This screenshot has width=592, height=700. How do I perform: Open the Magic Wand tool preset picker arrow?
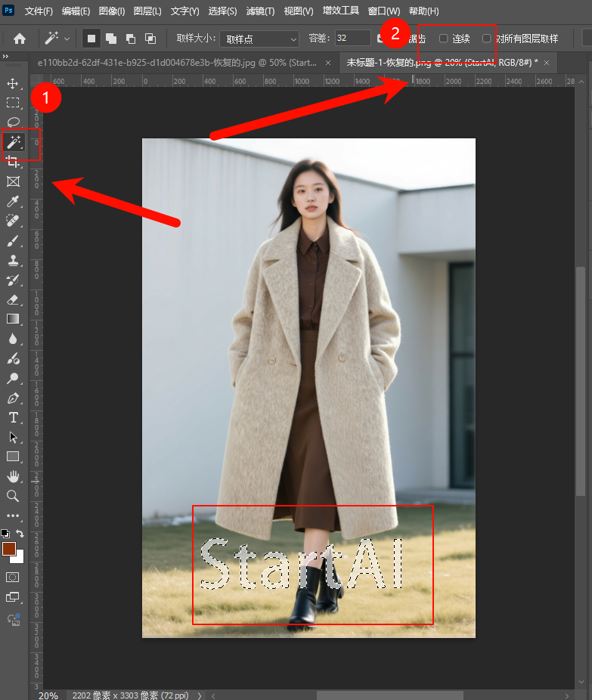(x=67, y=39)
